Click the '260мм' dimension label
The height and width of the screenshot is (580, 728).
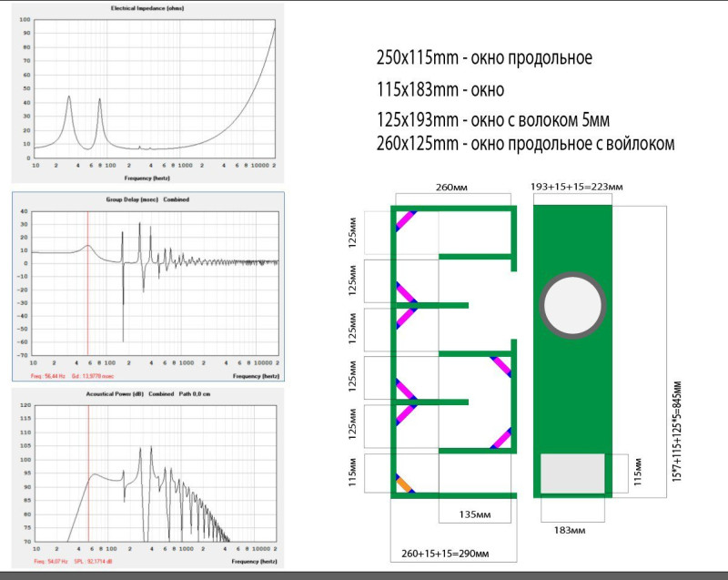coord(451,188)
